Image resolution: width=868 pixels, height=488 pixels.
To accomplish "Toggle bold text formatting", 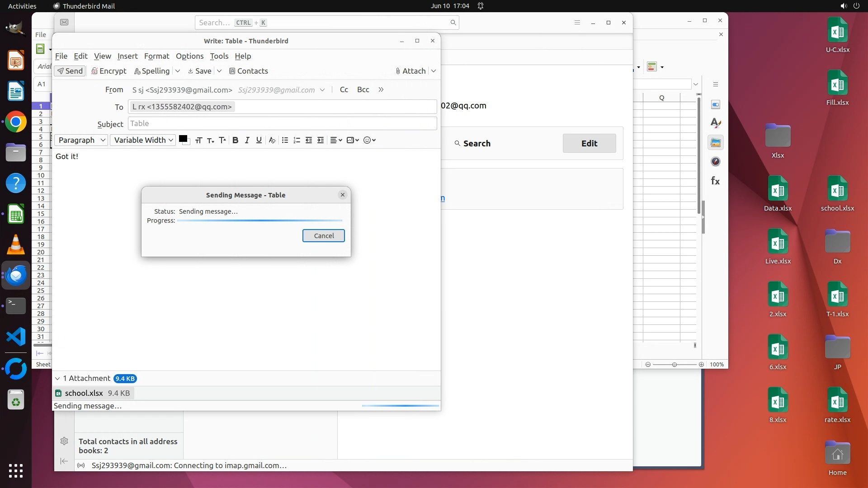I will tap(235, 140).
